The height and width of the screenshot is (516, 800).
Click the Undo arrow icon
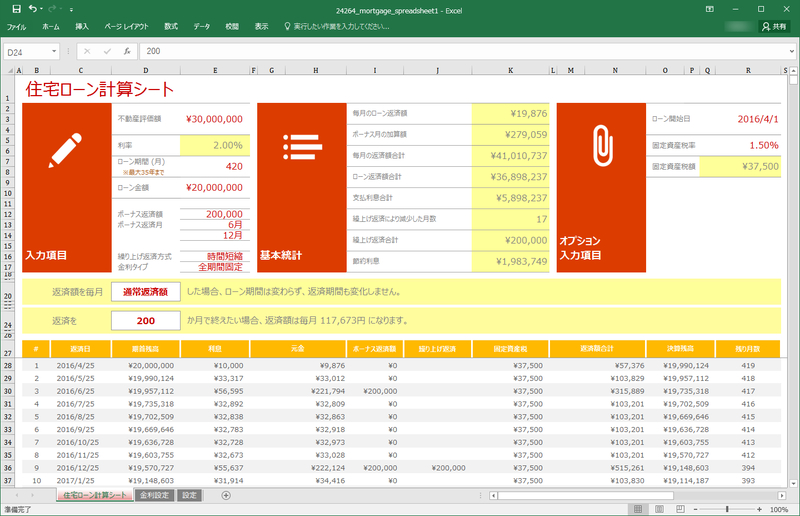point(33,8)
